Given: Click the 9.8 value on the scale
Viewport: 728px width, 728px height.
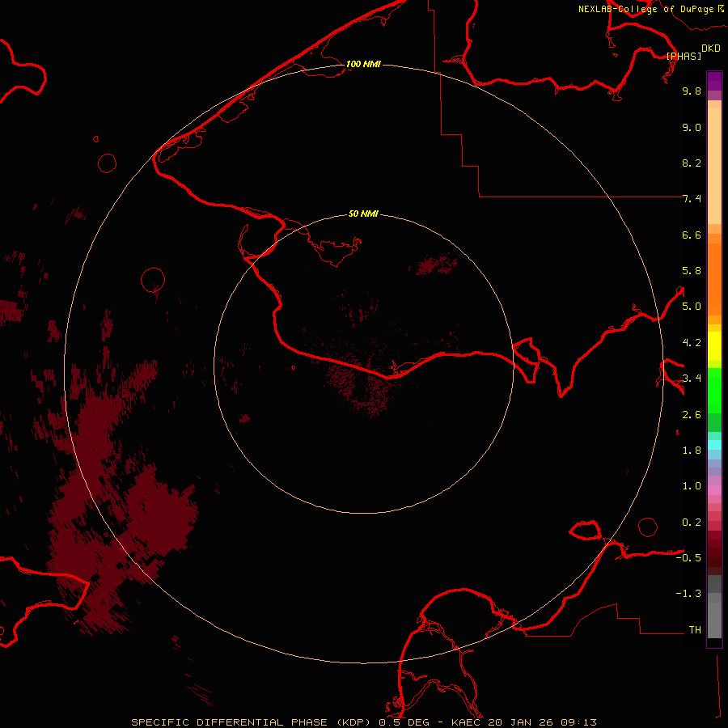Looking at the screenshot, I should [x=691, y=91].
